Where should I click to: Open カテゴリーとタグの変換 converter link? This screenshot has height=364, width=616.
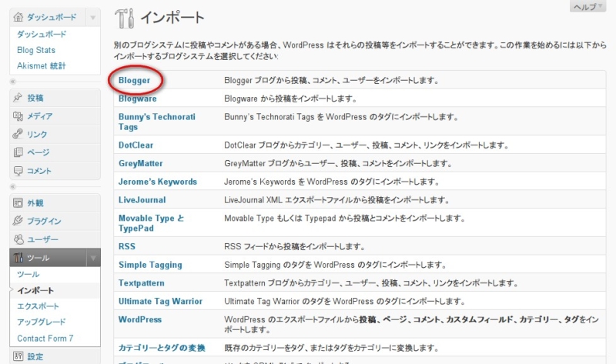coord(162,348)
